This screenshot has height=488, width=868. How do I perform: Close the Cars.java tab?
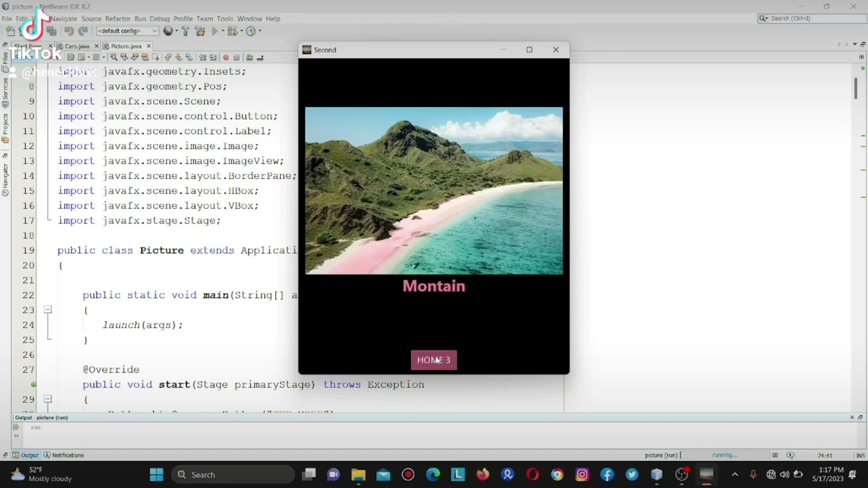pyautogui.click(x=96, y=46)
